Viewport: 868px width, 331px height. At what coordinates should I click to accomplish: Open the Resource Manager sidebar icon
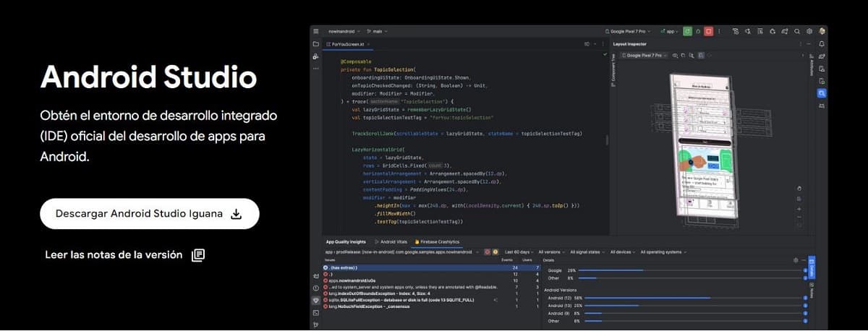316,56
